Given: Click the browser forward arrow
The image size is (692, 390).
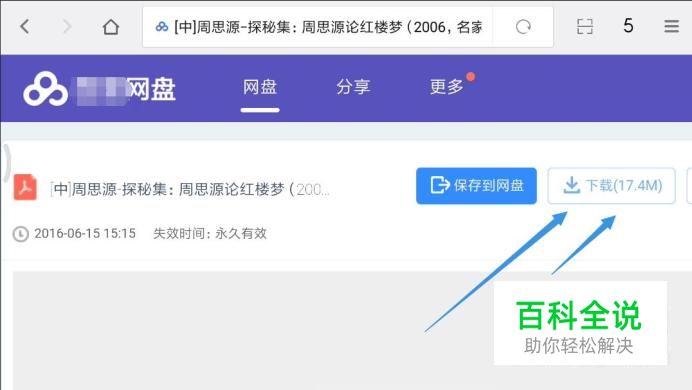Looking at the screenshot, I should [67, 26].
